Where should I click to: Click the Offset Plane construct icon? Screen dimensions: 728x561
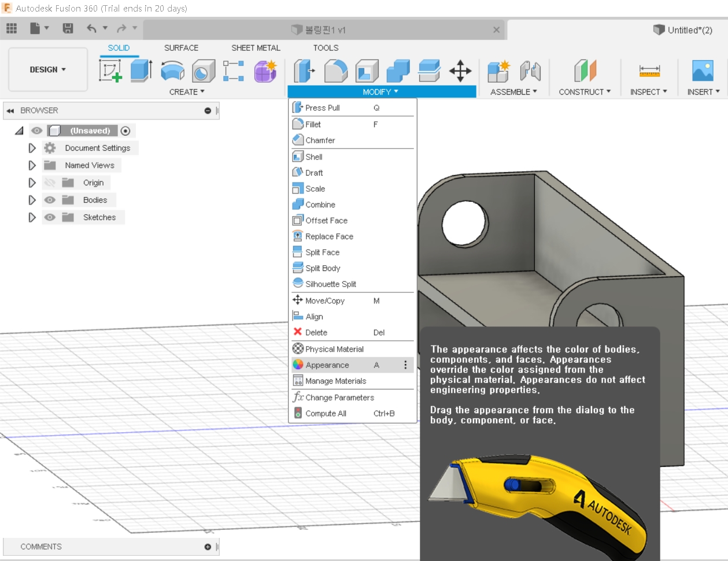coord(585,71)
